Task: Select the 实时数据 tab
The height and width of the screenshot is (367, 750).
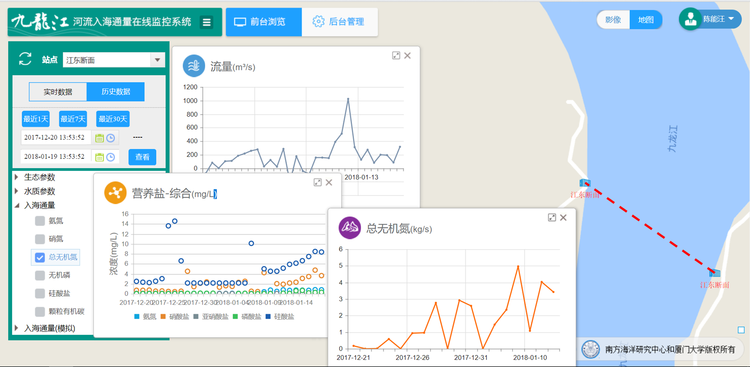Action: (x=58, y=92)
